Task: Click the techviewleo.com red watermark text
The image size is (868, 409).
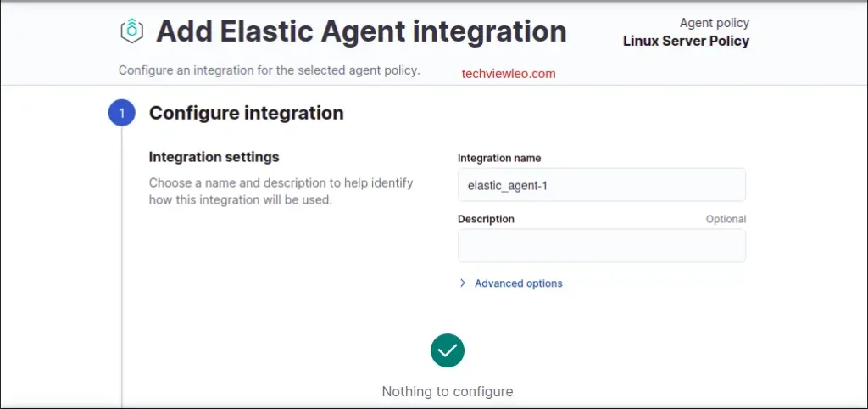Action: [509, 74]
